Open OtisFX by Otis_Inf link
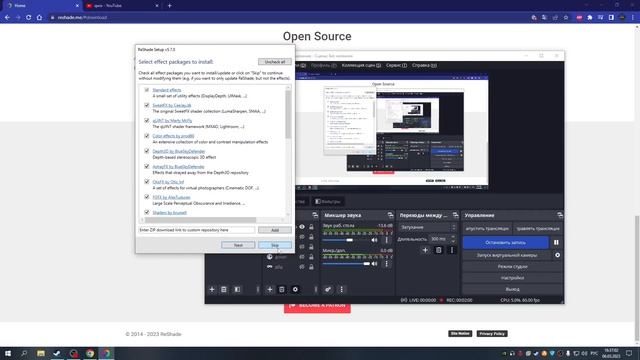This screenshot has height=360, width=640. pyautogui.click(x=168, y=182)
